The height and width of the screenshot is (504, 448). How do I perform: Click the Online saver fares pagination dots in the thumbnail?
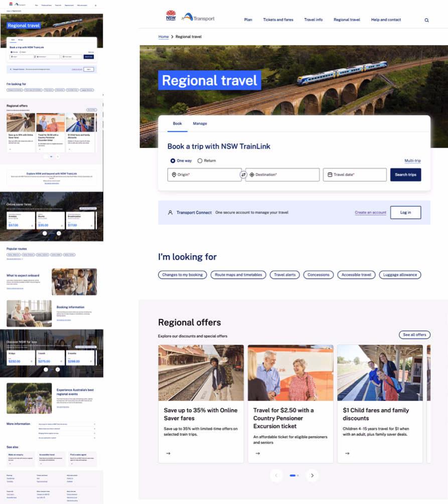52,233
